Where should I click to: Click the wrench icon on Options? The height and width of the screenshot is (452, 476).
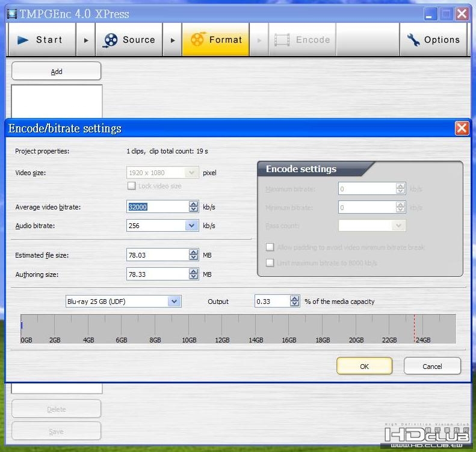click(x=413, y=40)
